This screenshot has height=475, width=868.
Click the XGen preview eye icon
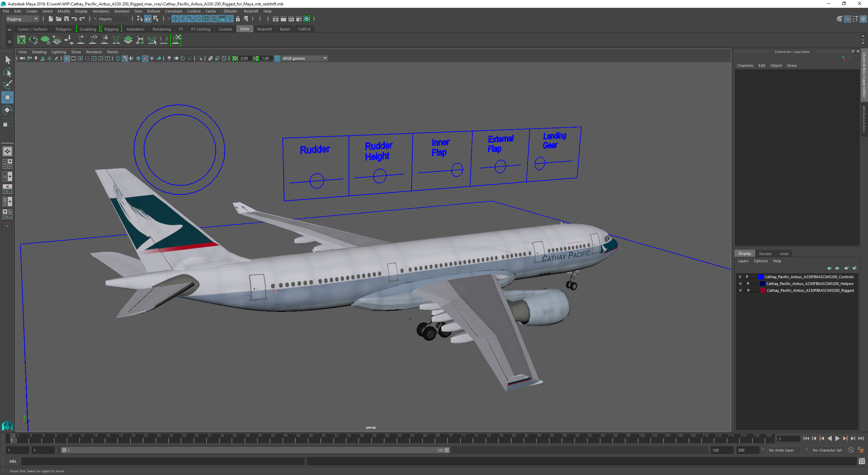[33, 40]
